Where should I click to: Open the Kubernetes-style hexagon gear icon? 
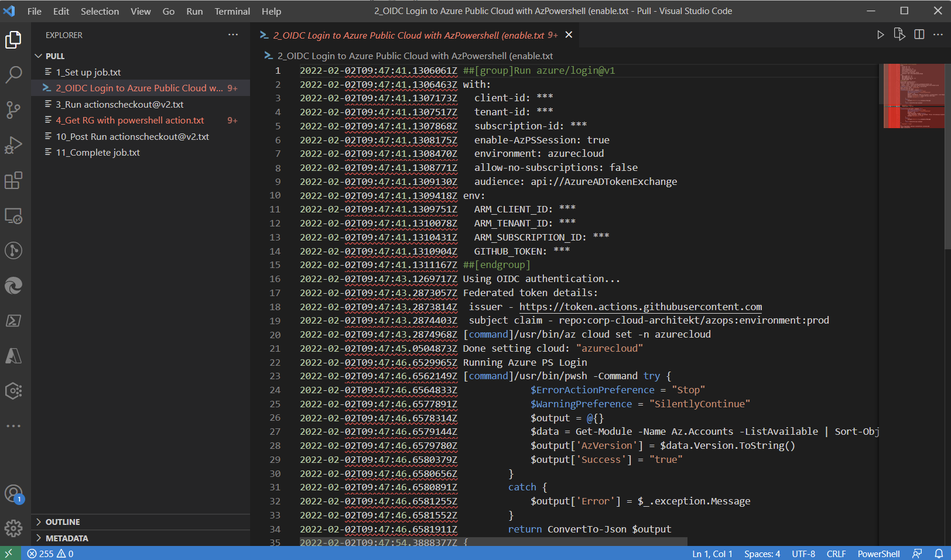13,390
